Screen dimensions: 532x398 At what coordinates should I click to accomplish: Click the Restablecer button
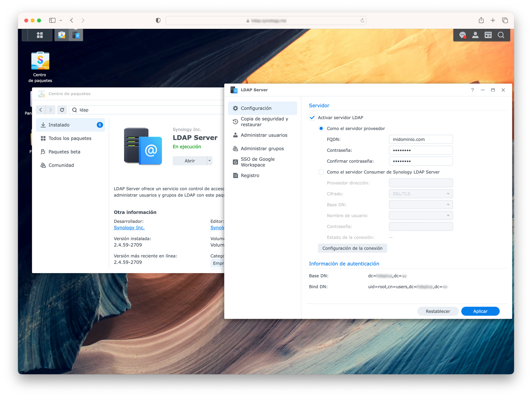pyautogui.click(x=438, y=311)
